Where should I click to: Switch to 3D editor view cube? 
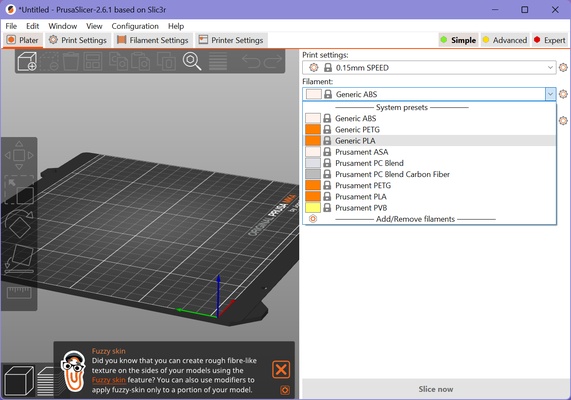click(19, 381)
